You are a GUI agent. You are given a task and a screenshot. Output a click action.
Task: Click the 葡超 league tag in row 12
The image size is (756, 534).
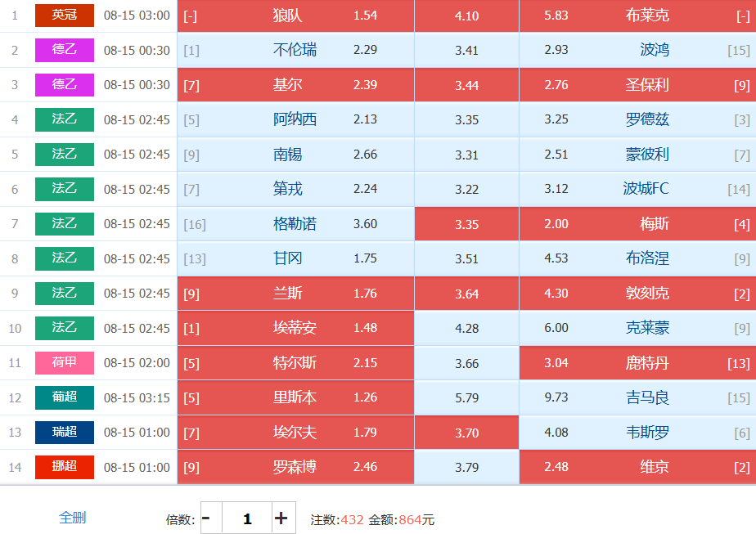(x=65, y=397)
